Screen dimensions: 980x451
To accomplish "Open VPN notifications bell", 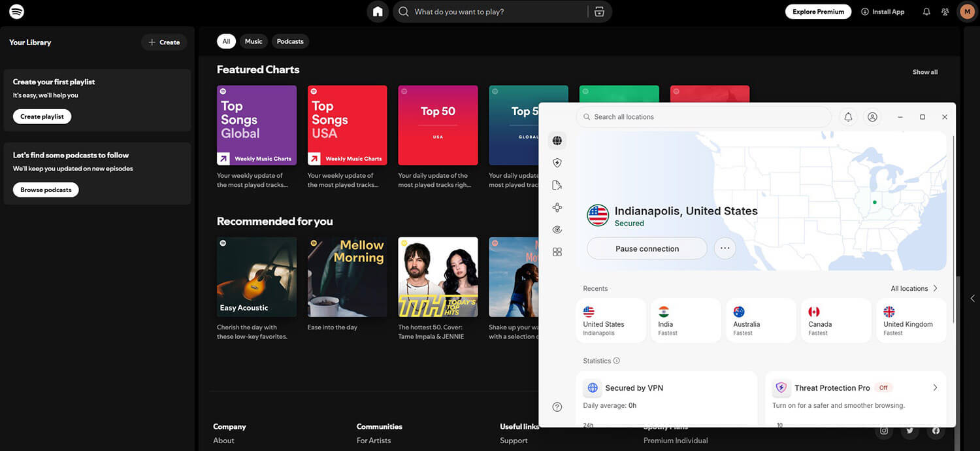I will point(848,117).
